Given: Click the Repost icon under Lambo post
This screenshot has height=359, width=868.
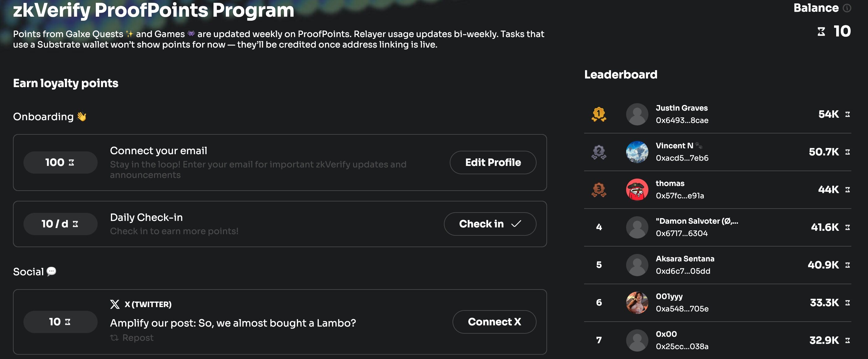Looking at the screenshot, I should (x=115, y=338).
